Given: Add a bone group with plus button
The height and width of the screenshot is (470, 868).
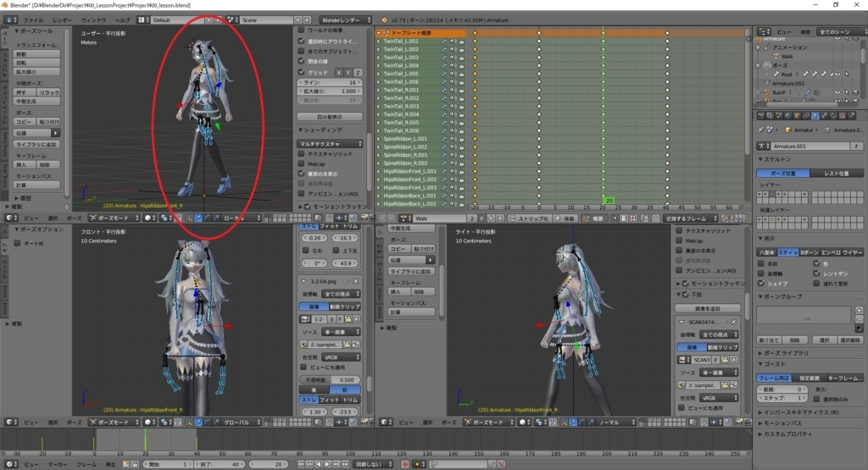Looking at the screenshot, I should (x=860, y=310).
